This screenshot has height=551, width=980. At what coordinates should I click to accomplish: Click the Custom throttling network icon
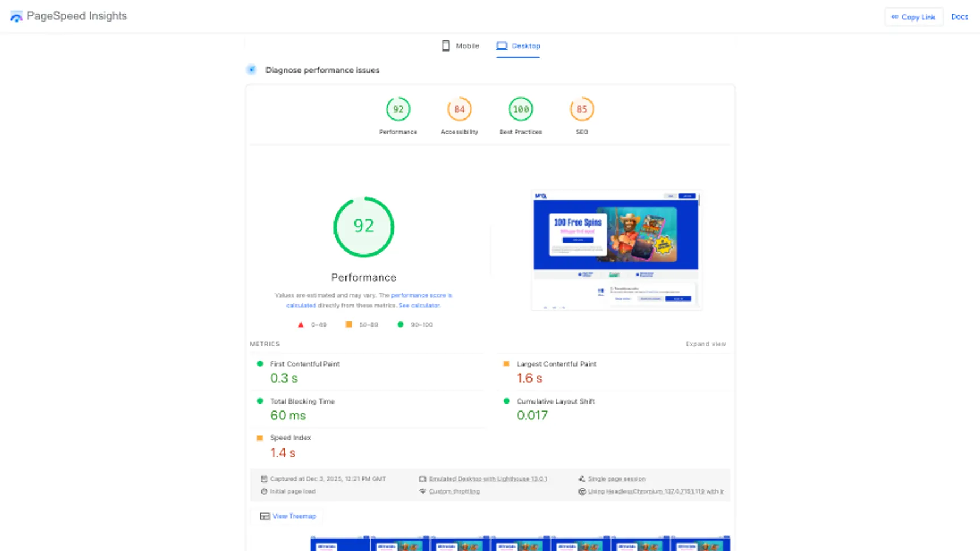(x=422, y=491)
